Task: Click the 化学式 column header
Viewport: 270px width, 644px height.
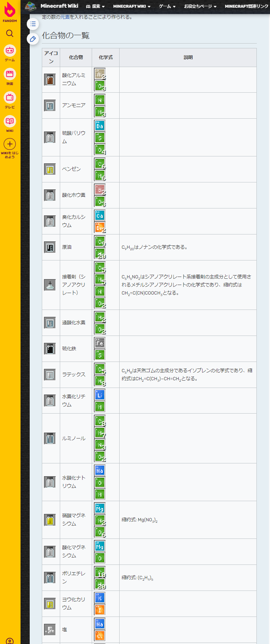Action: 106,58
